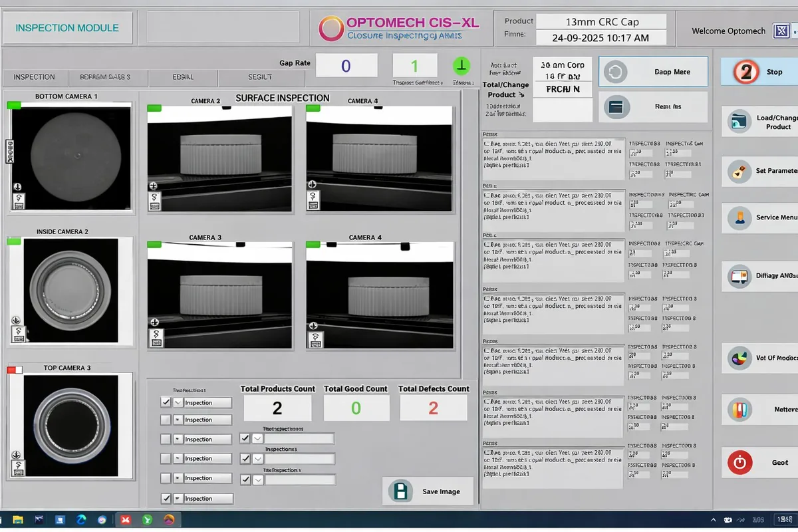This screenshot has height=532, width=798.
Task: Toggle the third Inspection row checkbox
Action: [x=166, y=439]
